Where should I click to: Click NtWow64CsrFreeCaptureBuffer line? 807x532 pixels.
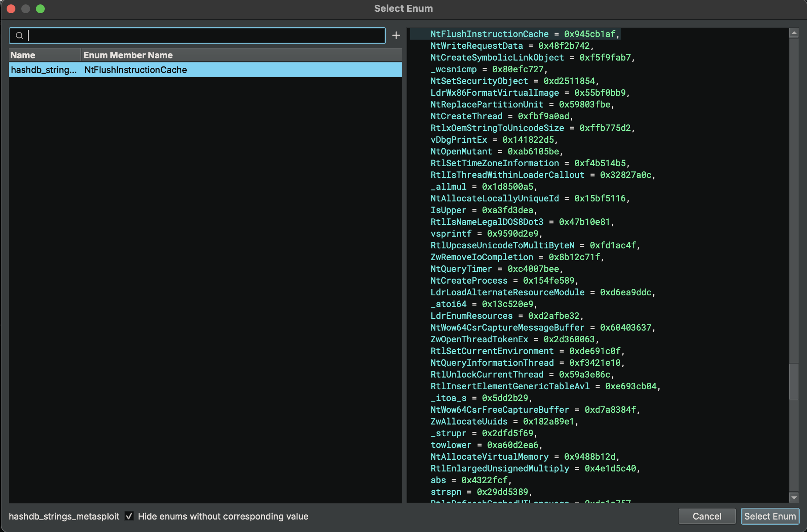click(x=535, y=409)
